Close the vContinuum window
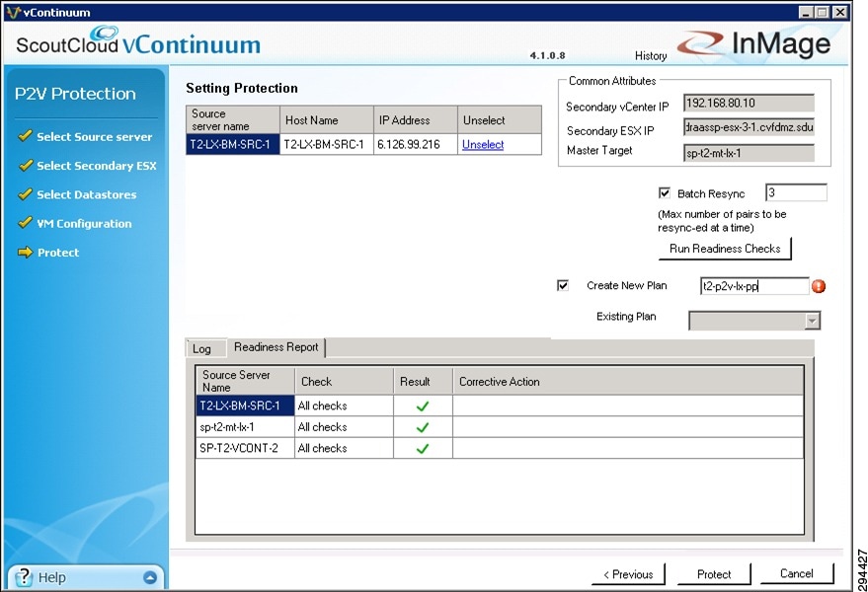Image resolution: width=868 pixels, height=592 pixels. point(839,12)
